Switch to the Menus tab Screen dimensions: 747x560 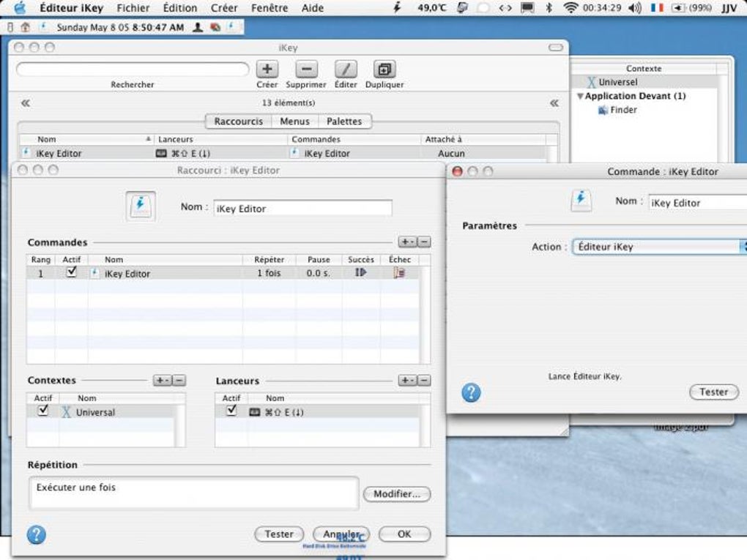click(x=294, y=122)
